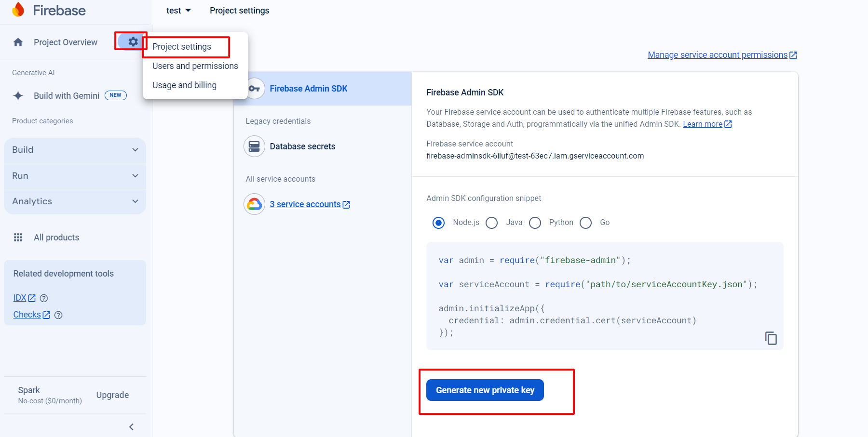Open the test project dropdown
The image size is (868, 437).
pos(178,11)
